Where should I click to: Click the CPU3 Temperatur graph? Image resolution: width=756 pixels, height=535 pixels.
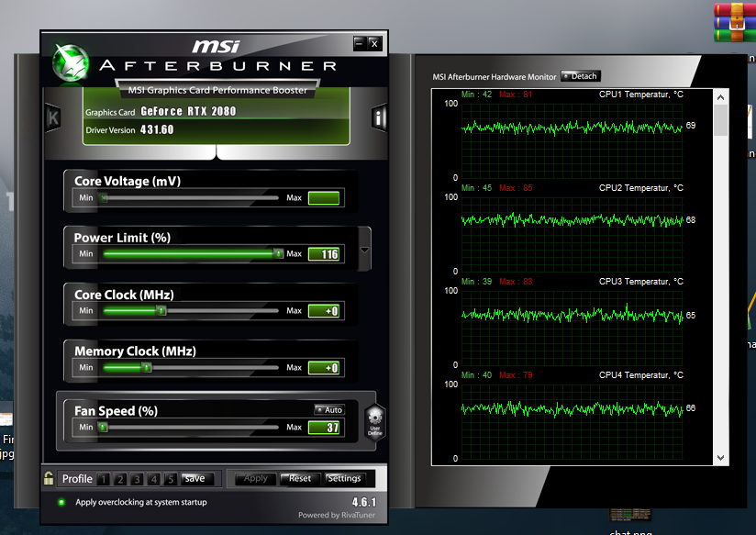572,328
